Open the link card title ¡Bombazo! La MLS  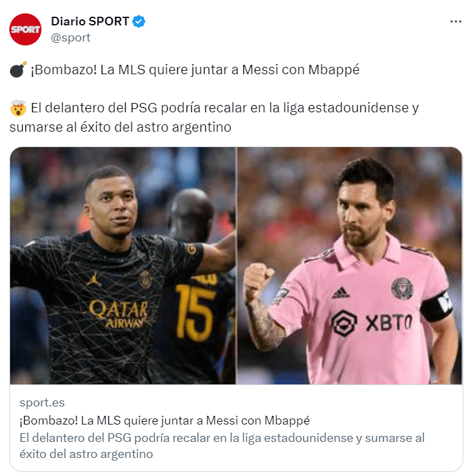pos(164,421)
